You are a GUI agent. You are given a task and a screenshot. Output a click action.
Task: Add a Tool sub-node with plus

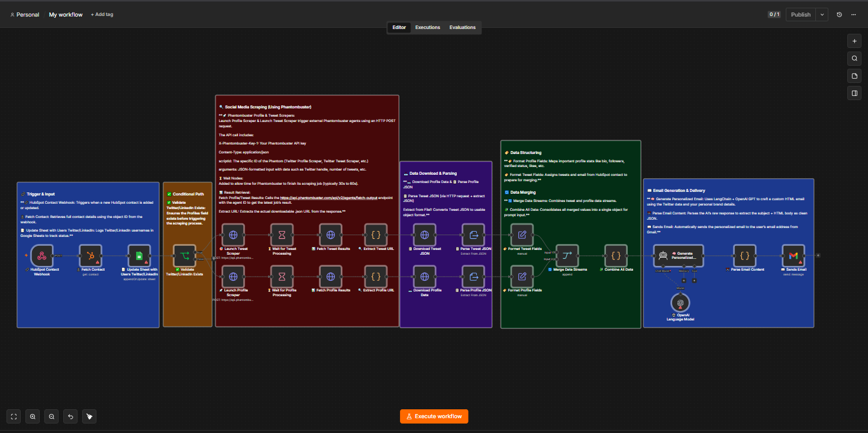(694, 280)
